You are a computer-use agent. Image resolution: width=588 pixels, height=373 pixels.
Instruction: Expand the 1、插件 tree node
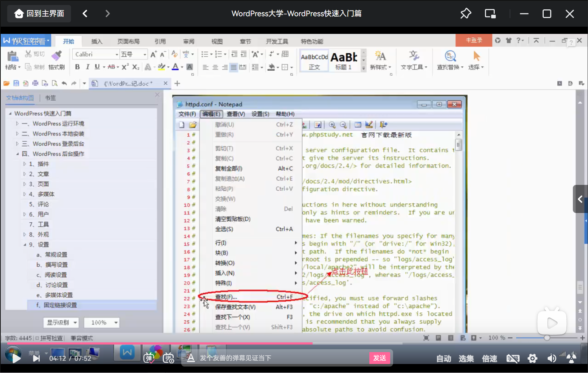click(x=25, y=164)
